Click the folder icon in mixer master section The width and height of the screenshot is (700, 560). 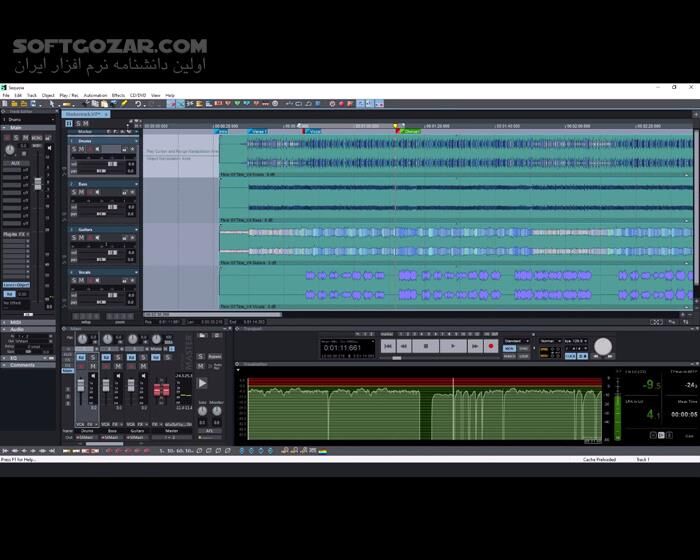(202, 335)
